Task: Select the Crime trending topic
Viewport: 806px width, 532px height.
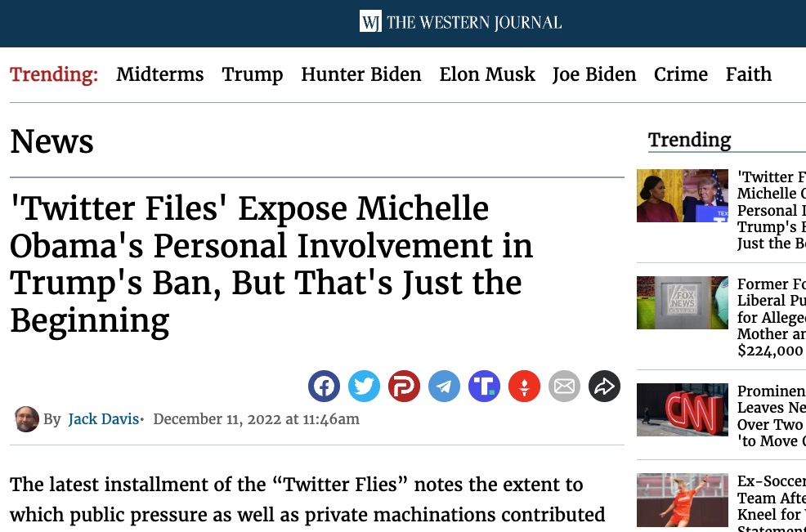Action: 681,74
